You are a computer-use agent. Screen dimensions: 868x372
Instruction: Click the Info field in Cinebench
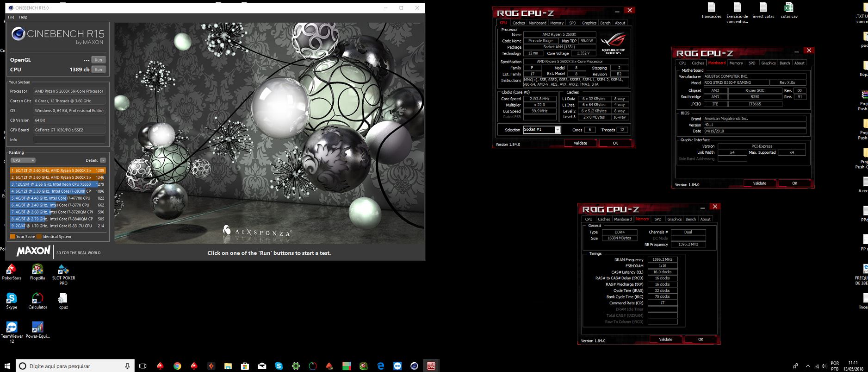69,139
